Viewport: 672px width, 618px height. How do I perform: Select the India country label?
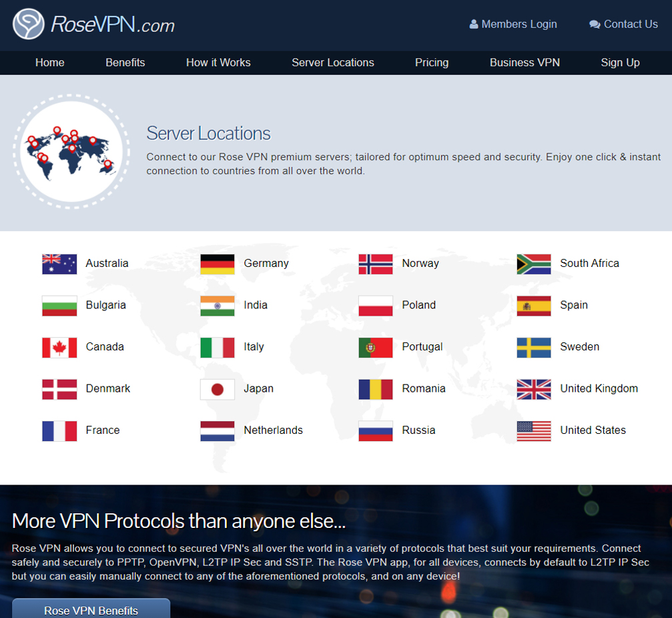tap(256, 305)
